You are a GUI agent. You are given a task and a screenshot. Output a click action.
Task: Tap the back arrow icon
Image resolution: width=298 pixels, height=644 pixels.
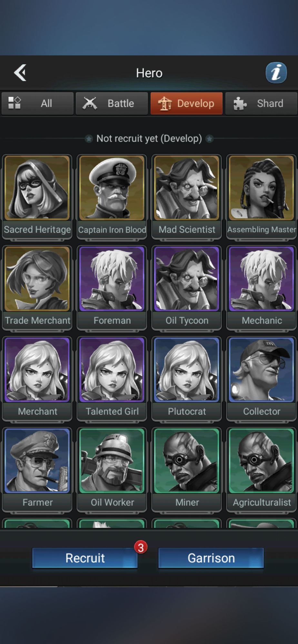point(20,73)
